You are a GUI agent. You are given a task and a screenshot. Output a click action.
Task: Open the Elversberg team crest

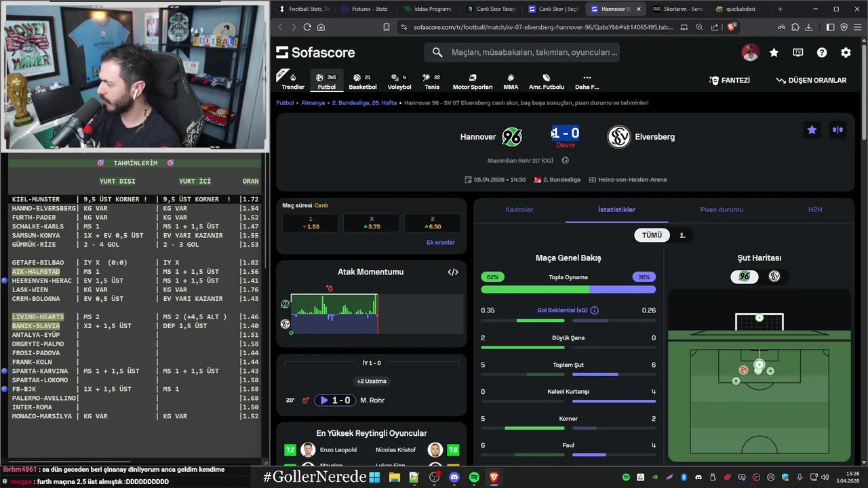(x=618, y=137)
